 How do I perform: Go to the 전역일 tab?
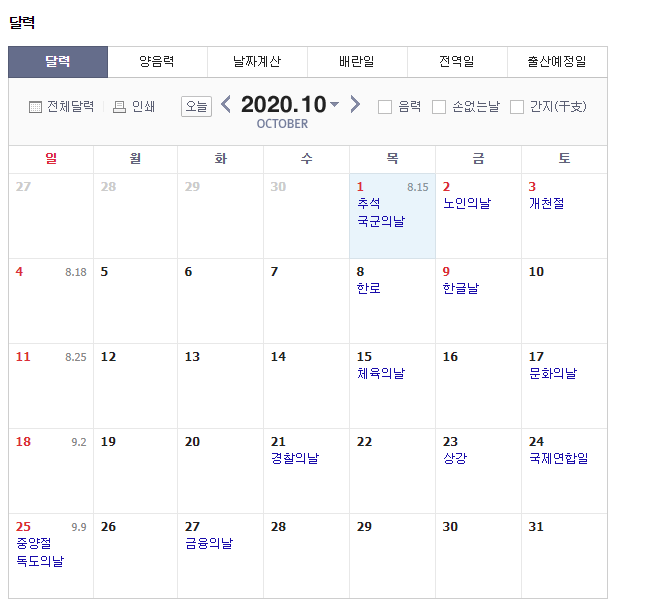(457, 62)
